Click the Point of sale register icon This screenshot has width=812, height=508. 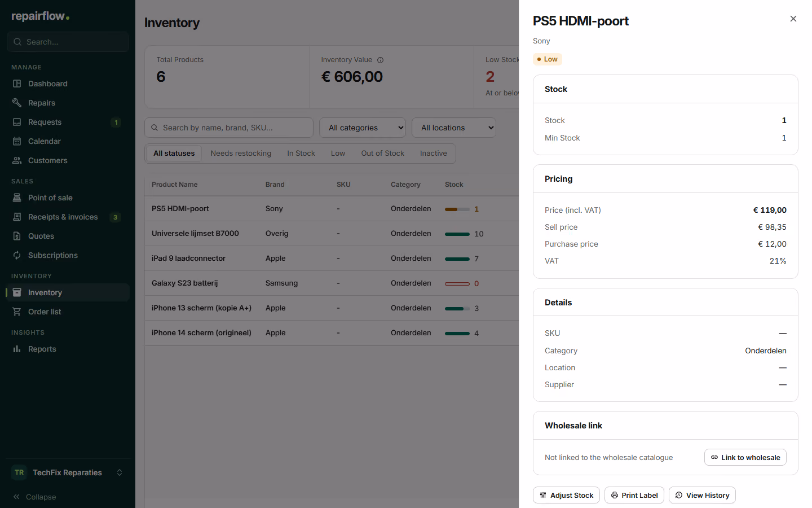point(17,198)
